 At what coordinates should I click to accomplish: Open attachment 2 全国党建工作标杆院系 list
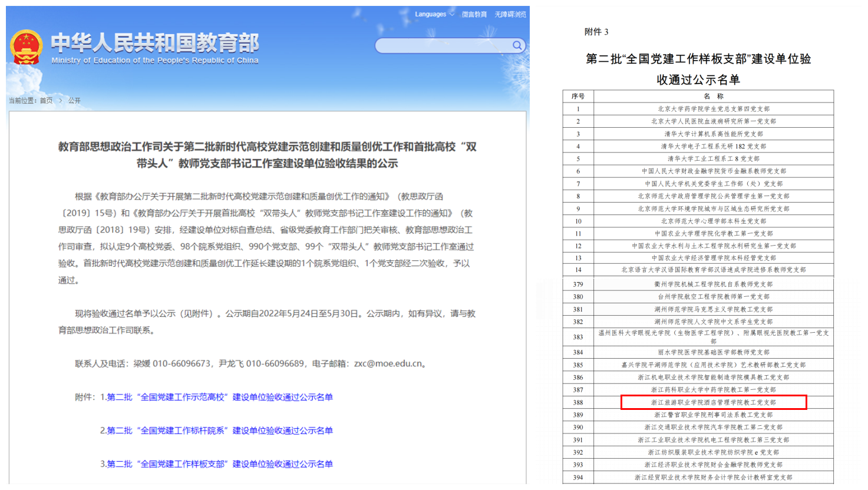click(220, 431)
